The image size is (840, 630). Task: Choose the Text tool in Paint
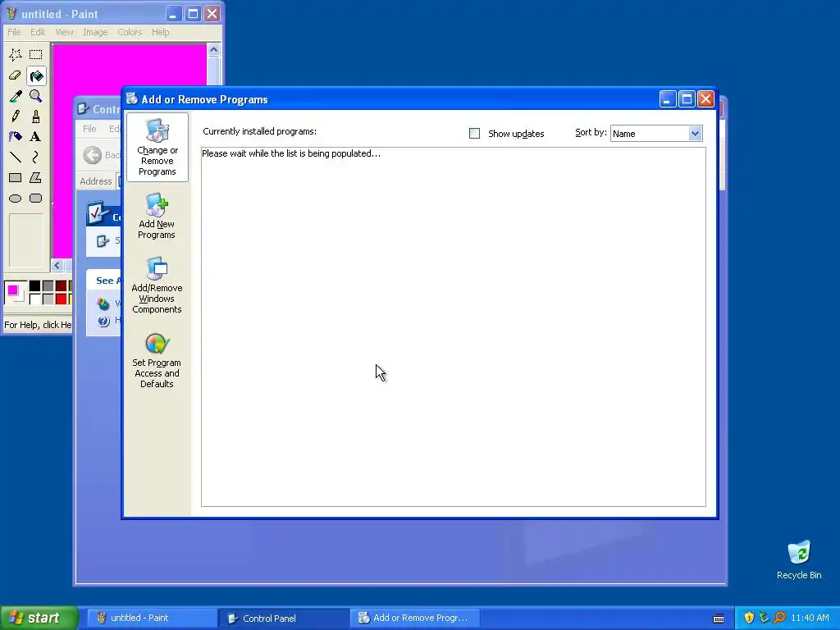(36, 137)
